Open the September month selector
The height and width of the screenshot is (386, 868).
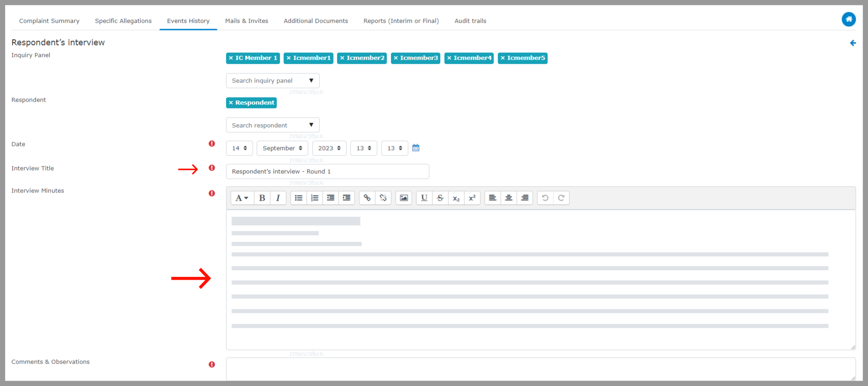point(282,148)
